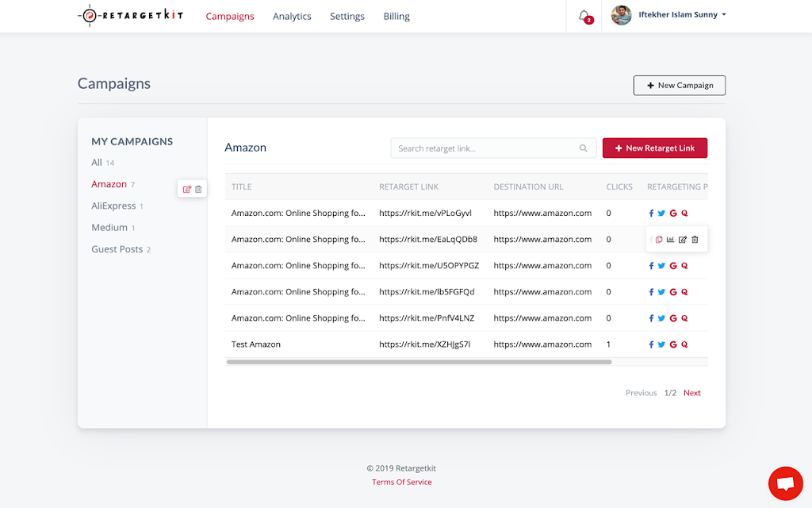Click the user profile avatar photo
This screenshot has height=508, width=812.
[x=622, y=15]
